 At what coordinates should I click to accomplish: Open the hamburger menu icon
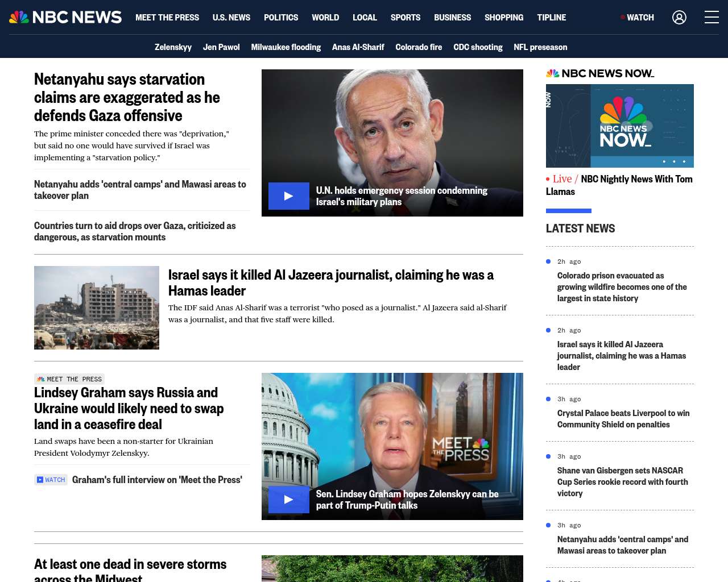[712, 17]
